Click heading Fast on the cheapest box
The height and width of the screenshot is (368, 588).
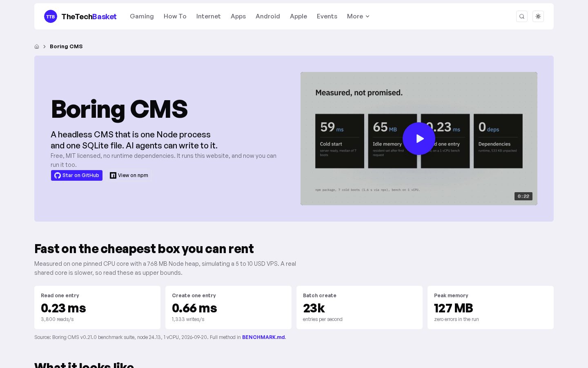pyautogui.click(x=144, y=249)
